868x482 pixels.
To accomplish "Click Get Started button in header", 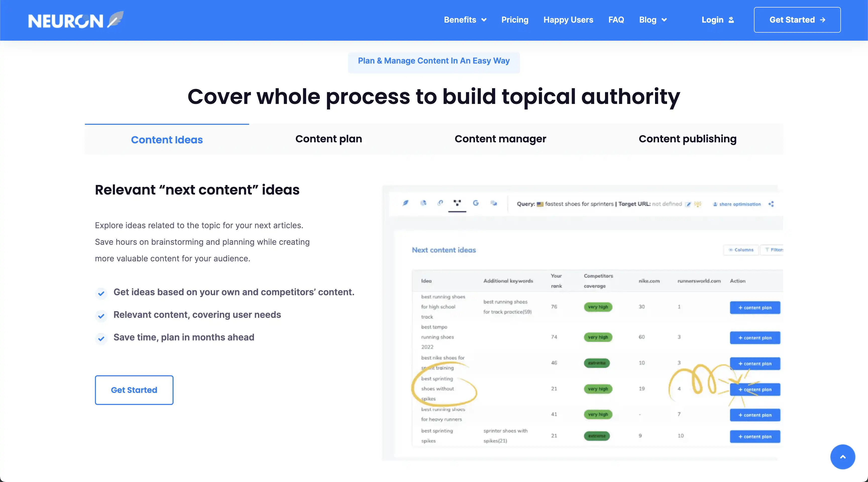I will (x=797, y=20).
